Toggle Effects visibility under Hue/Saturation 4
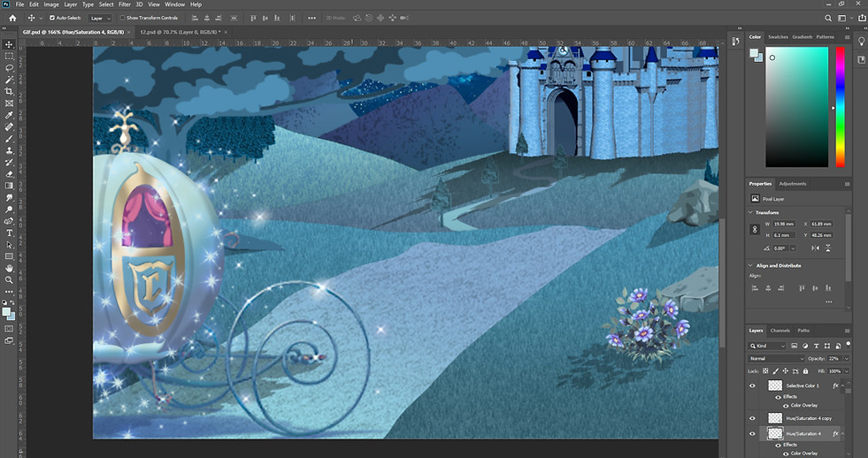 pyautogui.click(x=779, y=445)
